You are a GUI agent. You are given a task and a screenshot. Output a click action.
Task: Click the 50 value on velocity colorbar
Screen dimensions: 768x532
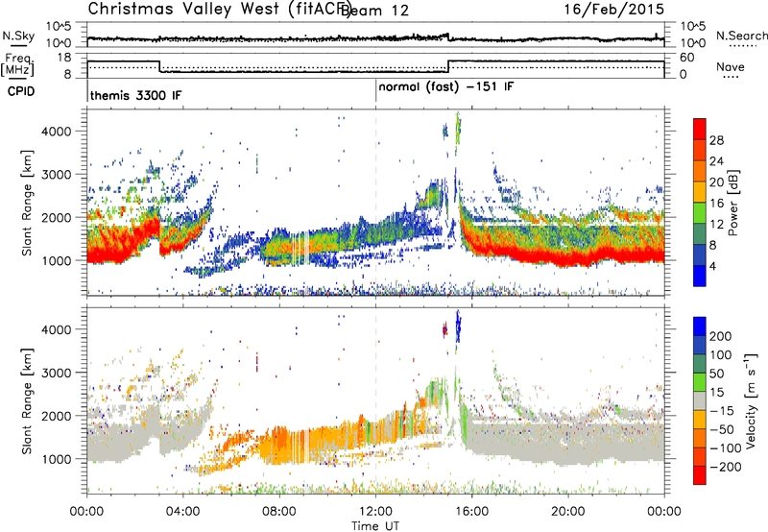tap(717, 374)
